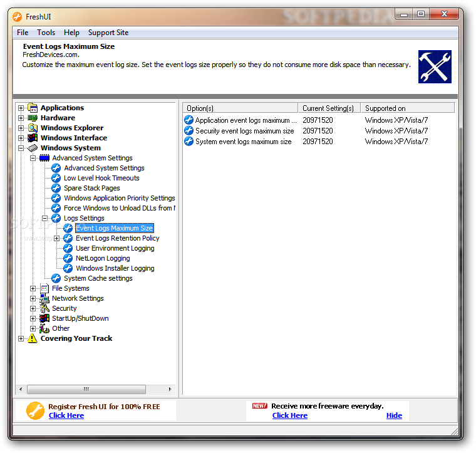This screenshot has width=476, height=453.
Task: Sort by the Option(s) column header
Action: 240,108
